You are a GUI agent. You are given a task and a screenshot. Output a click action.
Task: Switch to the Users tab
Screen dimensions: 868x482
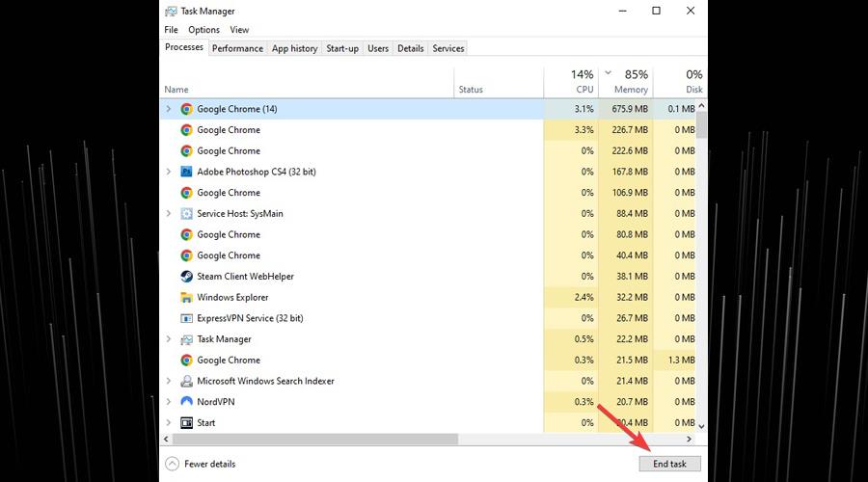click(x=378, y=49)
